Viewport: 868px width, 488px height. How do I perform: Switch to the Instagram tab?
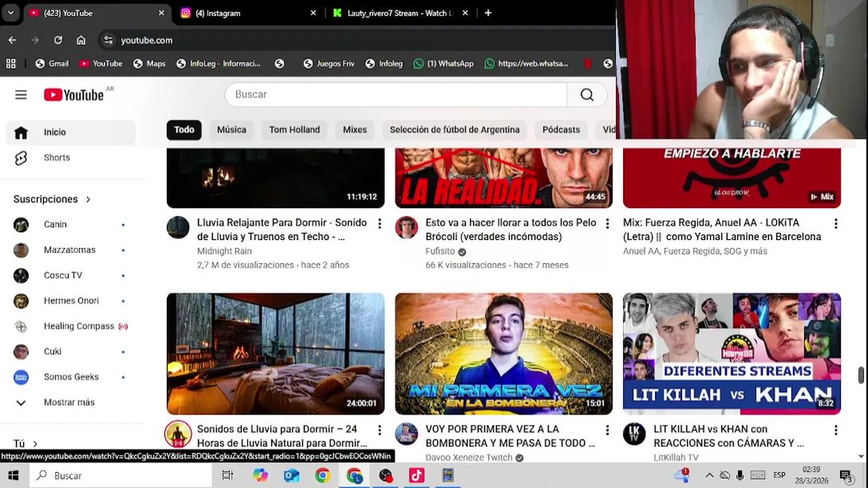pos(248,13)
